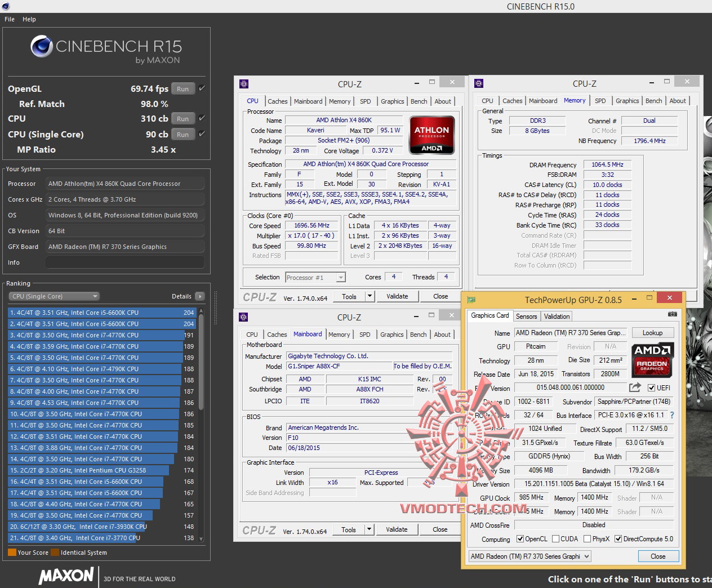Click Lookup in GPU-Z

pos(652,333)
